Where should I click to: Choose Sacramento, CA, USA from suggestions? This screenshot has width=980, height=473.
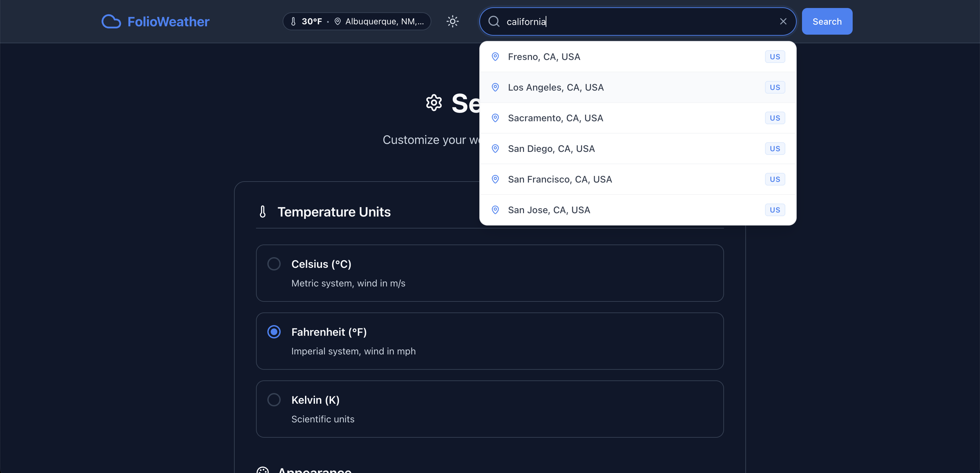point(555,118)
